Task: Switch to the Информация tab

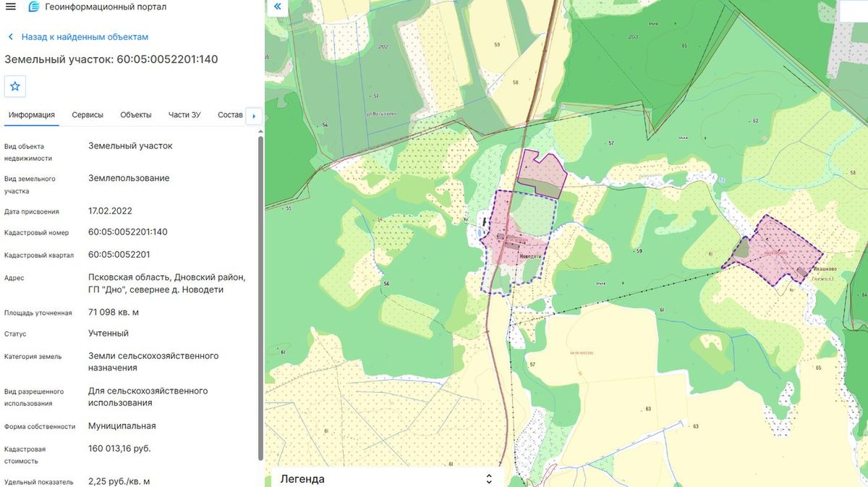Action: pyautogui.click(x=32, y=115)
